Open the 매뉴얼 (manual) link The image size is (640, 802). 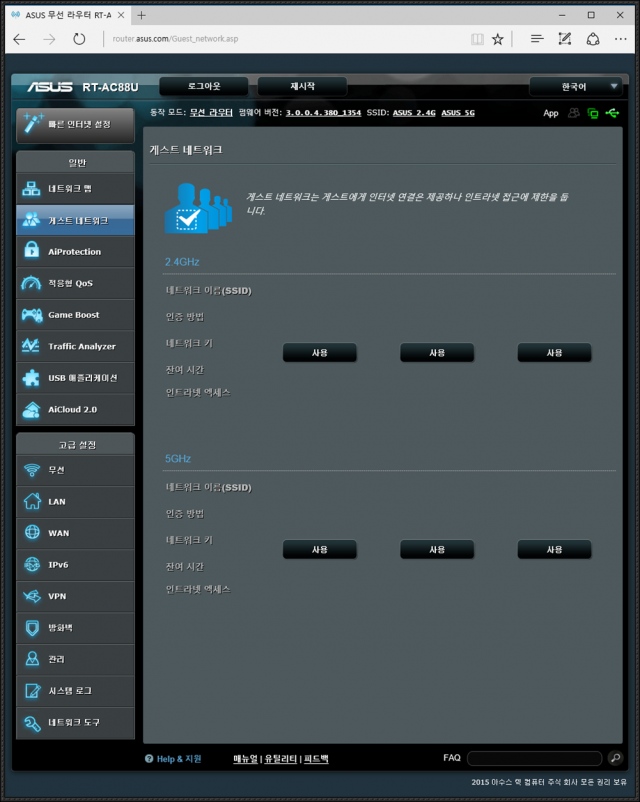click(x=246, y=759)
